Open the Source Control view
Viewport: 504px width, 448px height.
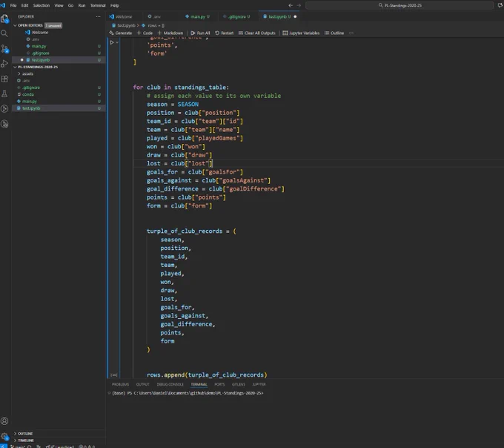(4, 48)
